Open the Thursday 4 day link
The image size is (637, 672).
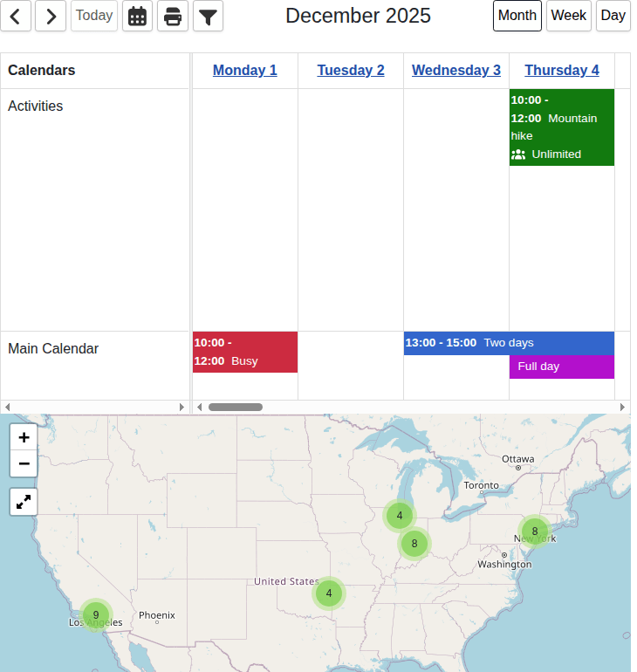[x=562, y=71]
